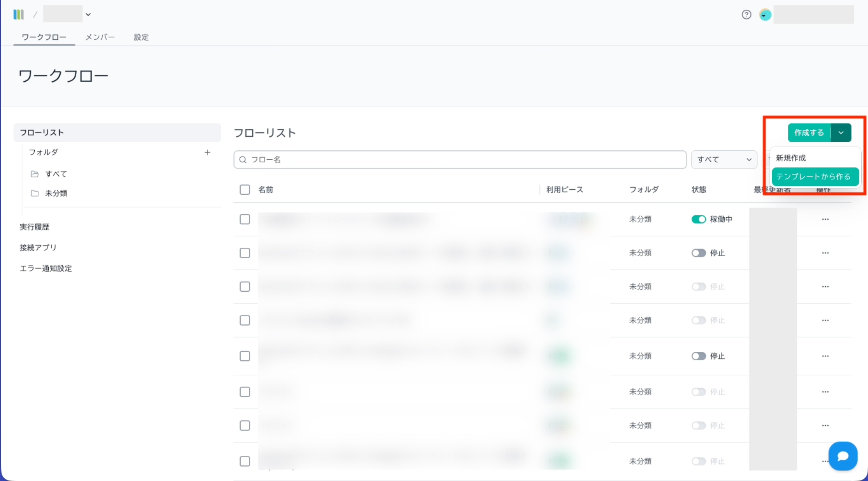Turn off the 稼働中 toggle
Image resolution: width=868 pixels, height=481 pixels.
coord(698,219)
